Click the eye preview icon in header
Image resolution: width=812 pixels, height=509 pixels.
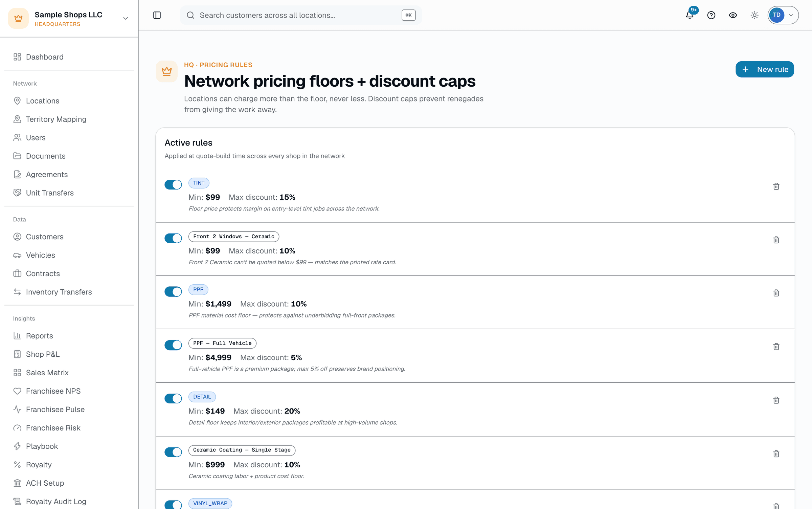click(x=733, y=15)
